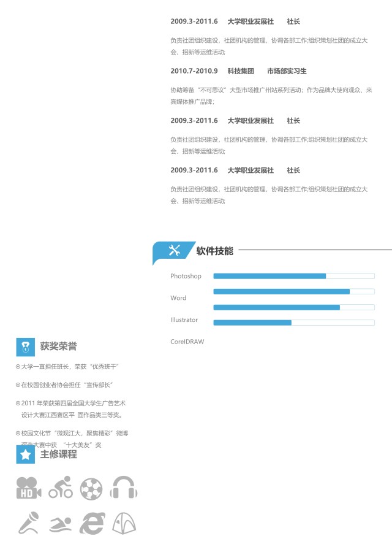Click the bullet before 2011 年荣获第四届
Screen dimensions: 392x555
pyautogui.click(x=18, y=404)
